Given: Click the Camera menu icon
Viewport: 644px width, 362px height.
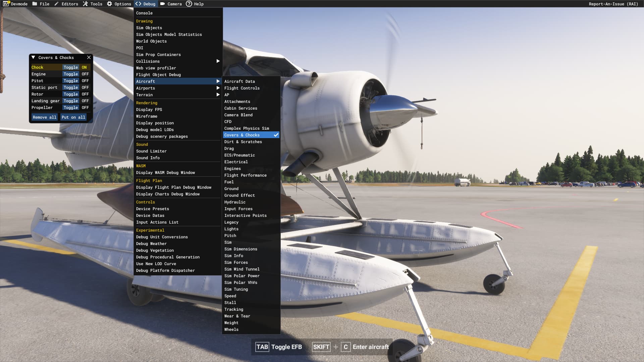Looking at the screenshot, I should click(163, 4).
